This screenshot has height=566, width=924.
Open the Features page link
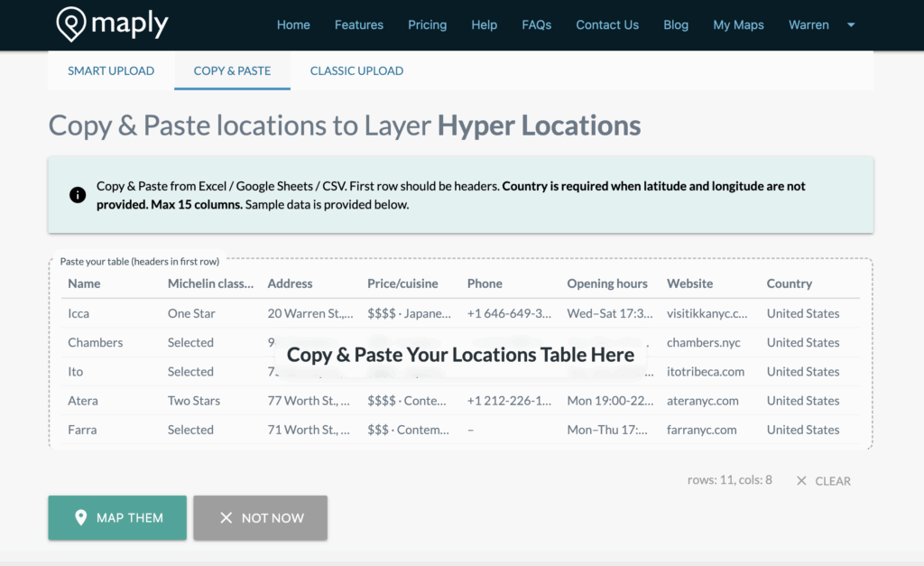358,25
